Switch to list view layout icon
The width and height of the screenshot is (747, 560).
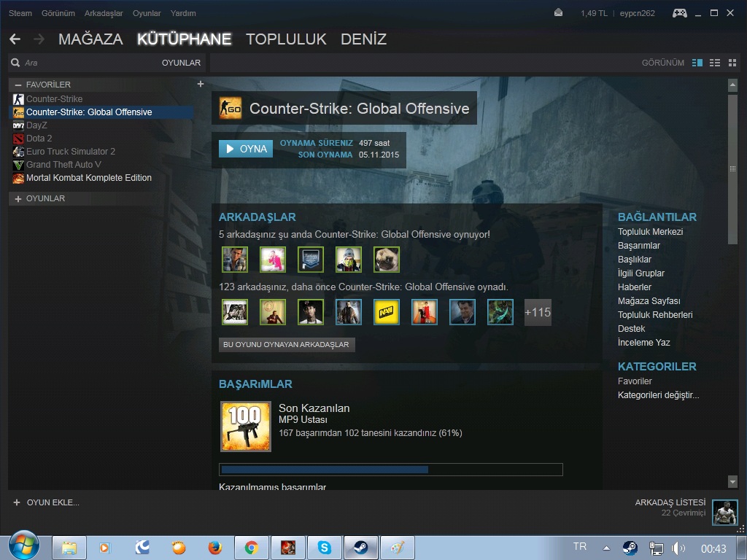715,63
